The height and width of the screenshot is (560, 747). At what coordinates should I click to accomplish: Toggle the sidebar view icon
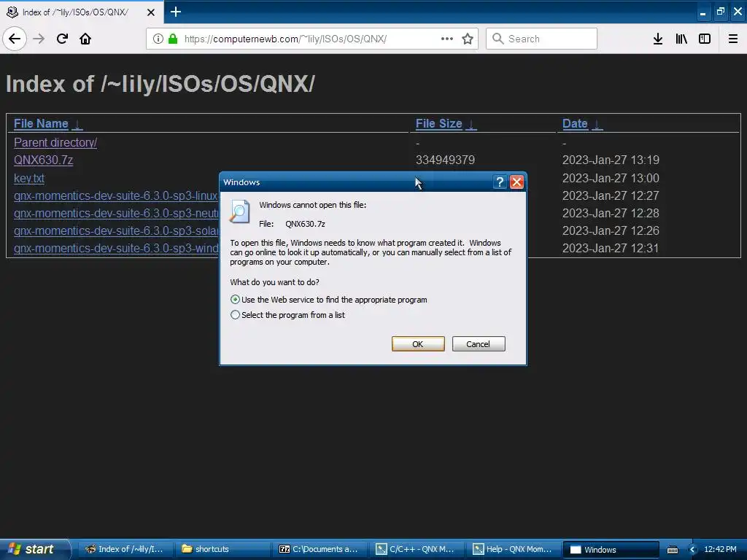tap(705, 39)
